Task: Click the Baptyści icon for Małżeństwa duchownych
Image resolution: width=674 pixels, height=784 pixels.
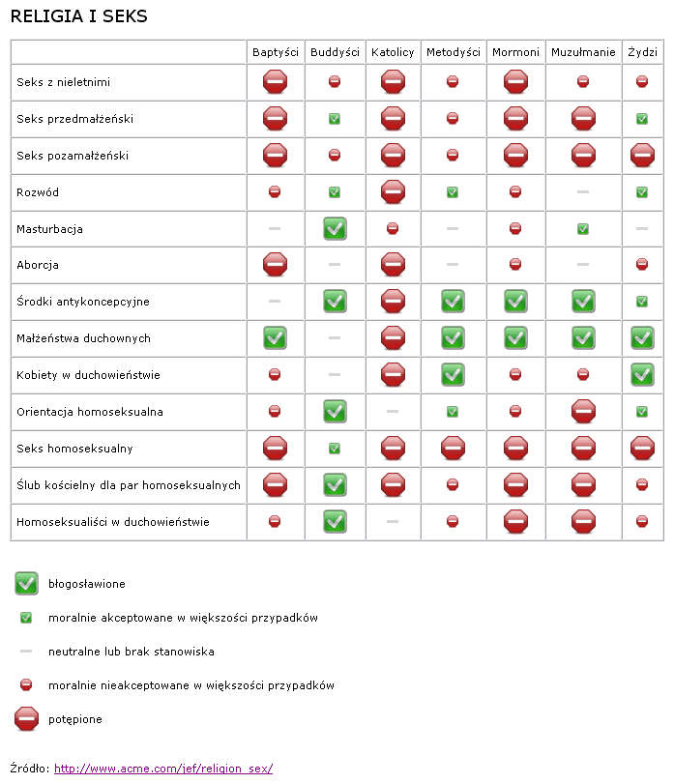Action: 275,338
